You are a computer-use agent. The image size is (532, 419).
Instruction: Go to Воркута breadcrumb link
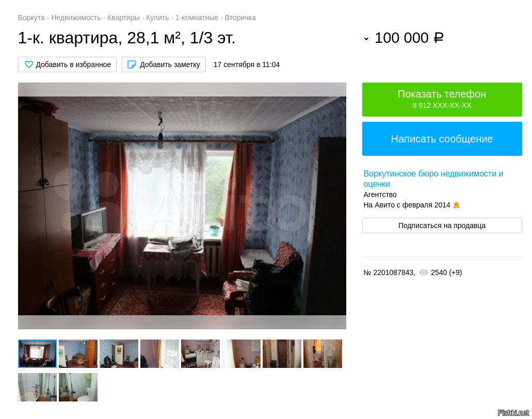[31, 18]
